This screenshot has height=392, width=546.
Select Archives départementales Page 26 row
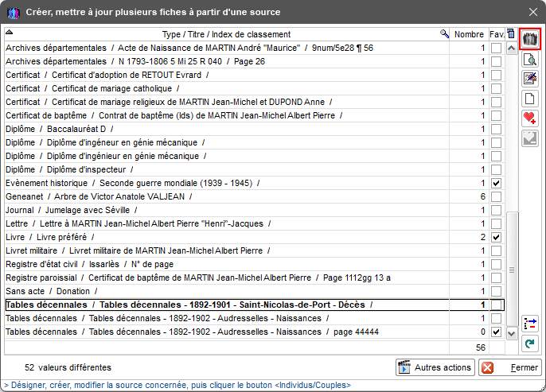click(226, 61)
